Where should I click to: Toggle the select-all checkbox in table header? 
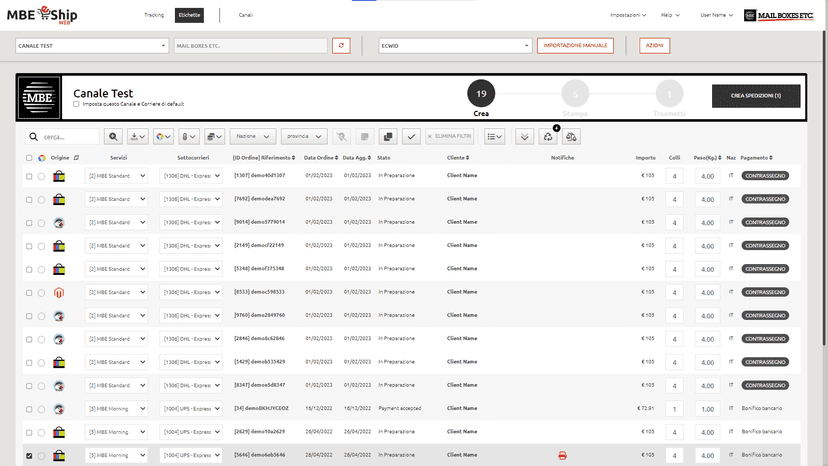[x=29, y=158]
